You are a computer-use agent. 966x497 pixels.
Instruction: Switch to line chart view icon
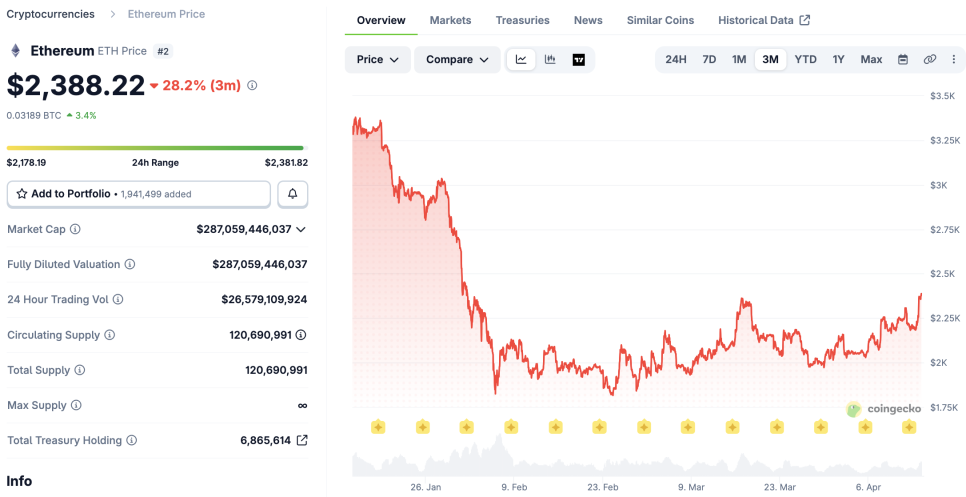click(x=521, y=60)
